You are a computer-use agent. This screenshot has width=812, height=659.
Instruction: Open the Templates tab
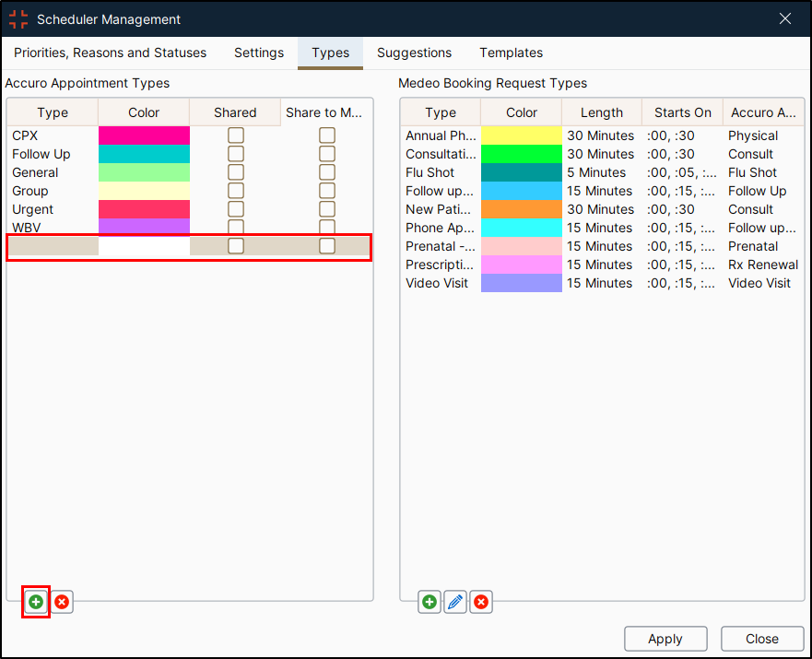click(511, 53)
